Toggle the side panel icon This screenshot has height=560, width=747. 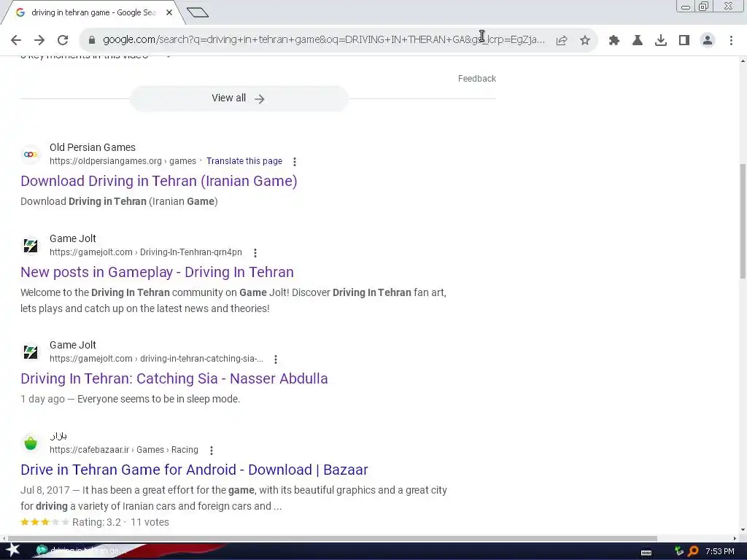[x=684, y=41]
